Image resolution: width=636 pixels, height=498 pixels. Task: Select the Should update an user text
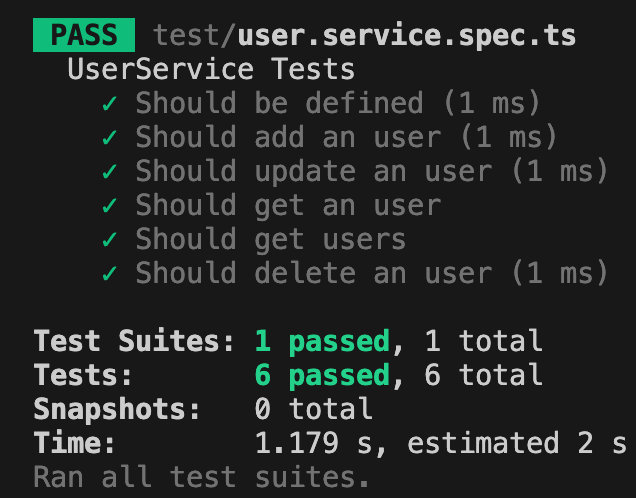coord(314,172)
